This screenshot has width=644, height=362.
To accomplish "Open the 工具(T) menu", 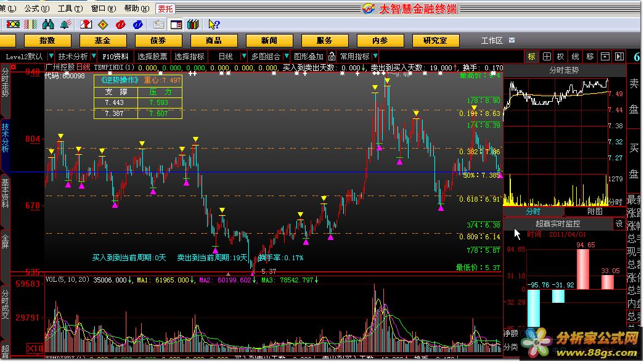I will (70, 9).
